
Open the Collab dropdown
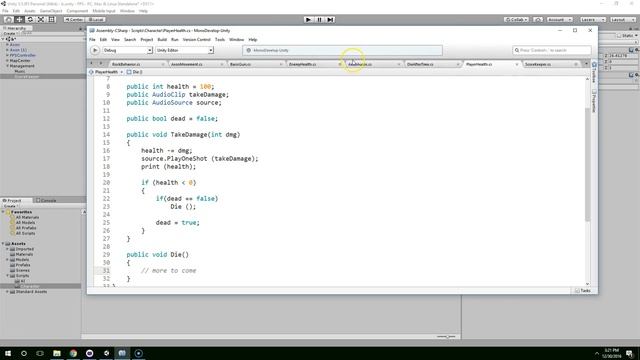click(516, 20)
